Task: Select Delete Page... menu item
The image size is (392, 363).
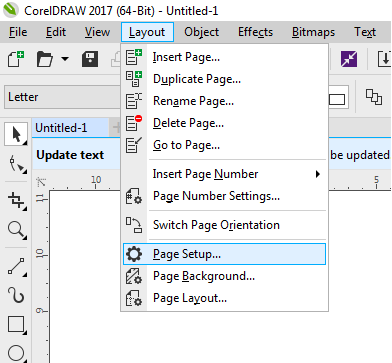Action: click(x=224, y=123)
